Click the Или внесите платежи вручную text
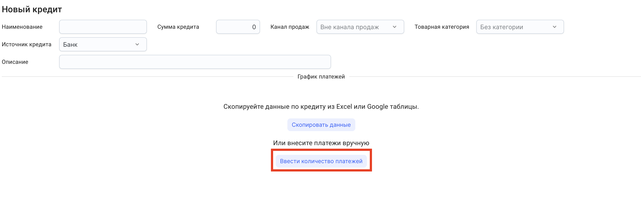644x207 pixels. click(321, 143)
